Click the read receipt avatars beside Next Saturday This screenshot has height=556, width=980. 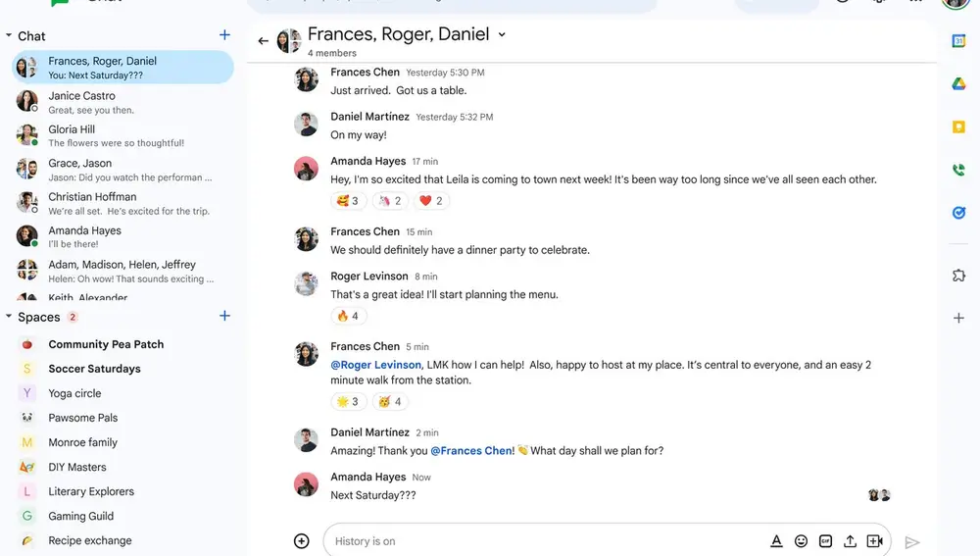[x=879, y=495]
